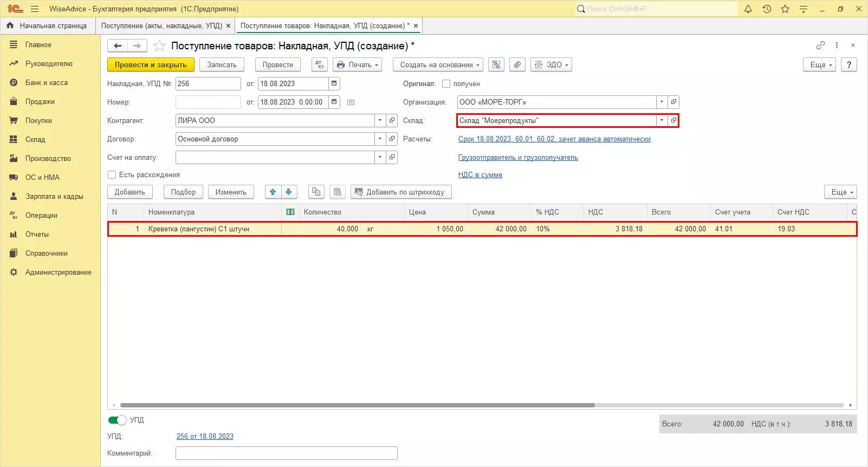Click the Комментарий input field
The height and width of the screenshot is (467, 868).
tap(286, 453)
